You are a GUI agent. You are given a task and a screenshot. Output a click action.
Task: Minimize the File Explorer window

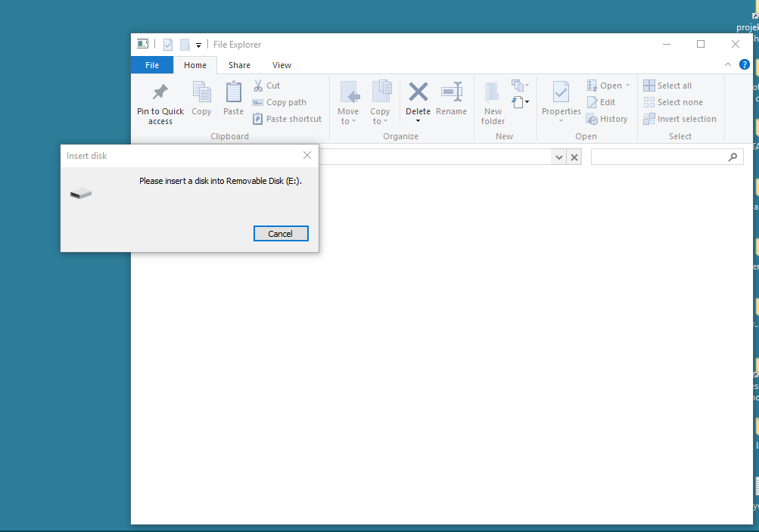(x=667, y=44)
